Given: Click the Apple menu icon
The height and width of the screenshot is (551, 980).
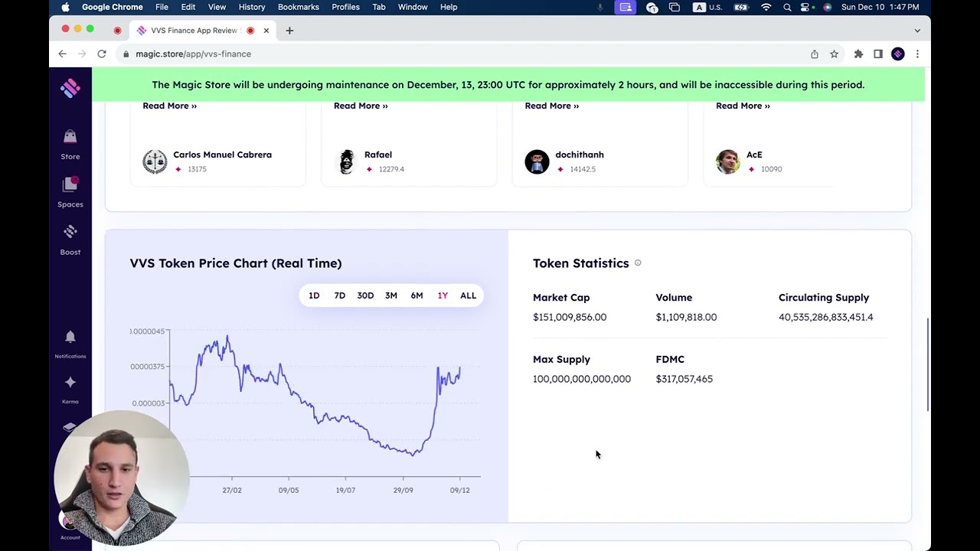Looking at the screenshot, I should tap(65, 7).
